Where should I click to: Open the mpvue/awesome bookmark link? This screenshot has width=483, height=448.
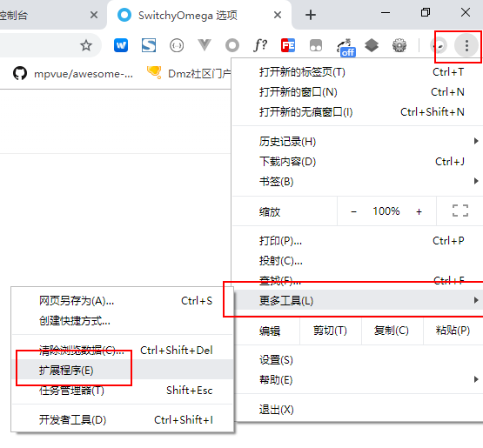pyautogui.click(x=73, y=74)
